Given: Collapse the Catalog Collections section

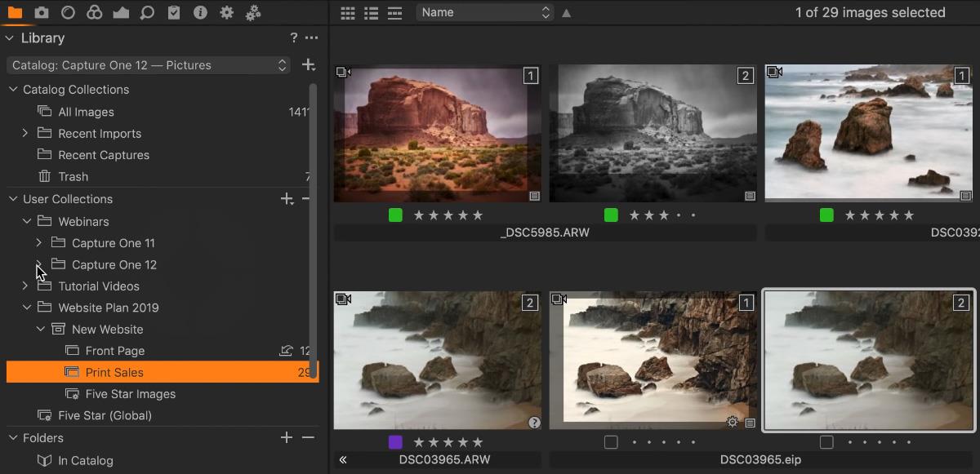Looking at the screenshot, I should (x=12, y=90).
